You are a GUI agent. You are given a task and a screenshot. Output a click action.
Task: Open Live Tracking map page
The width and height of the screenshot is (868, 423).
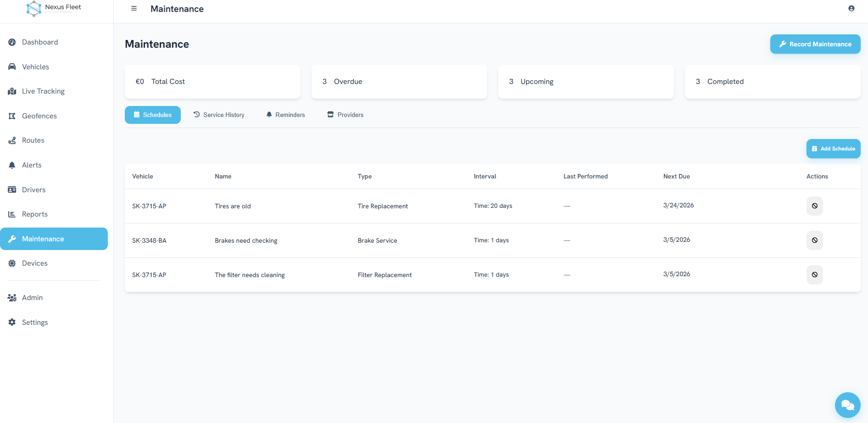coord(54,91)
